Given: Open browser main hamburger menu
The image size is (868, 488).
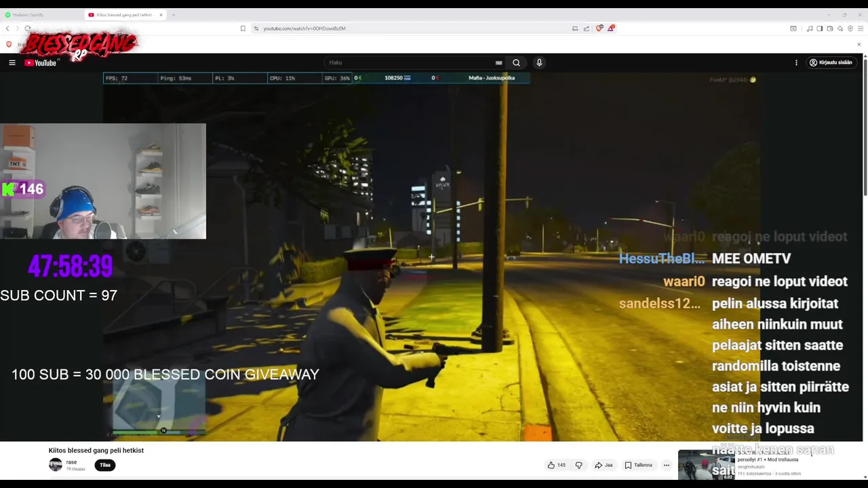Looking at the screenshot, I should coord(861,28).
